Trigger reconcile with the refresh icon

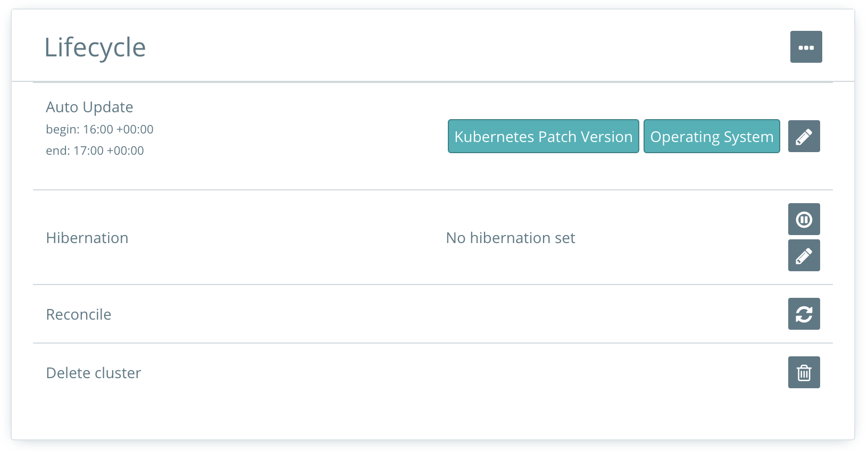[804, 314]
